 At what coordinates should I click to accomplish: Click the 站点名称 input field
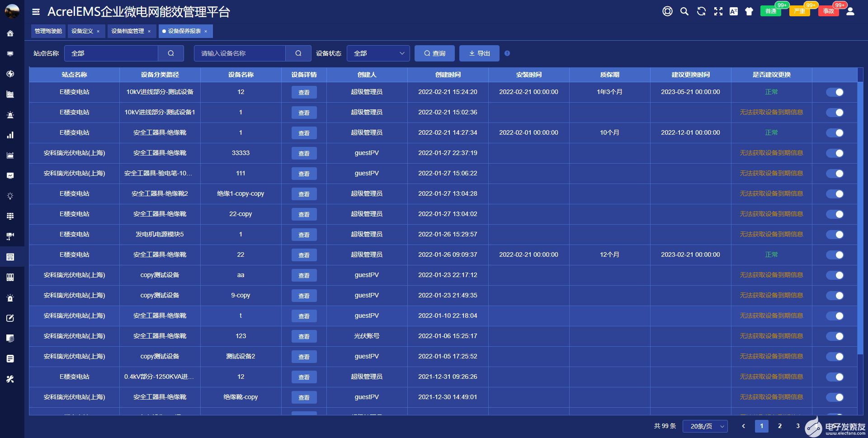111,53
